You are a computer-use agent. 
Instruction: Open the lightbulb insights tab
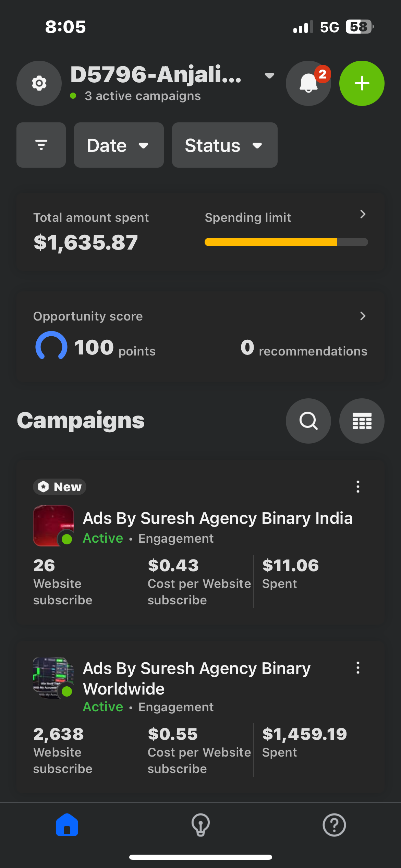click(200, 825)
